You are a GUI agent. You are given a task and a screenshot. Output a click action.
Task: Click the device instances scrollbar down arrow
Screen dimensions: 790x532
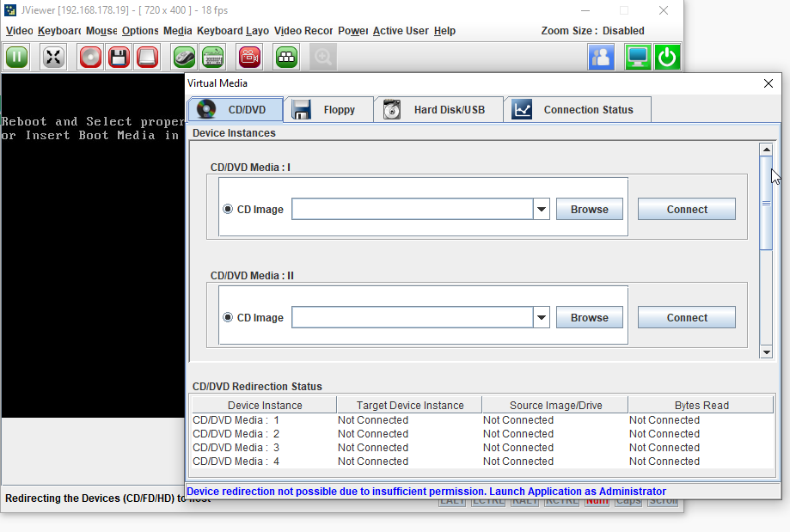point(766,352)
